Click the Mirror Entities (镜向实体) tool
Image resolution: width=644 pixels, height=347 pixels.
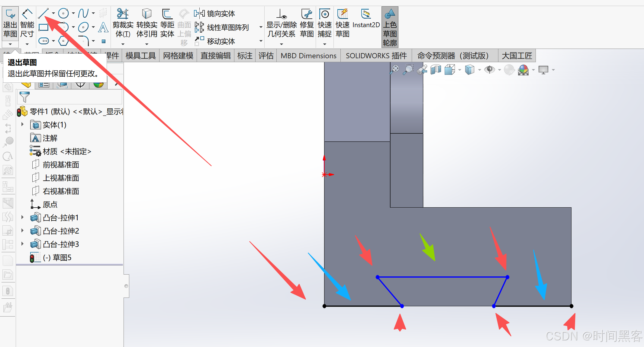tap(215, 14)
